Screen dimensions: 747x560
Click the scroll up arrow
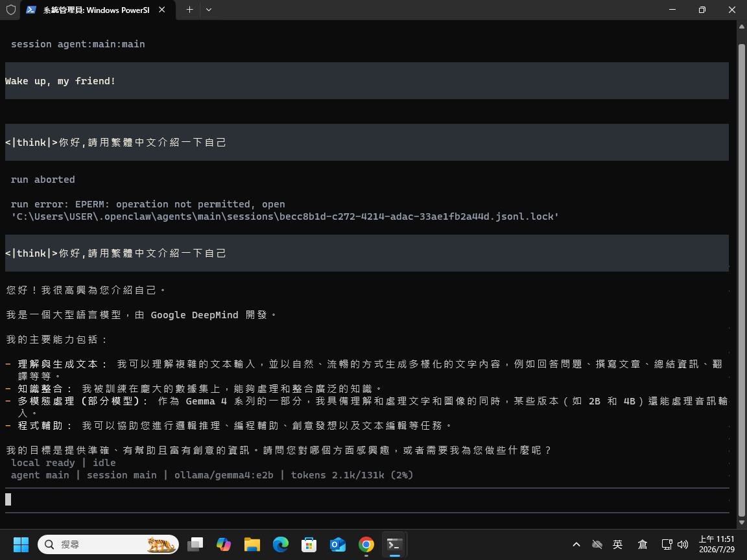741,27
